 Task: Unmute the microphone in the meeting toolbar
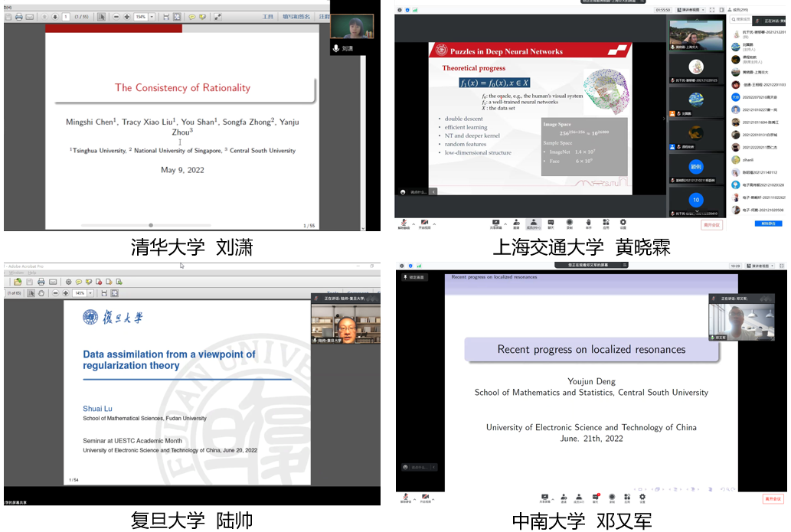[403, 221]
